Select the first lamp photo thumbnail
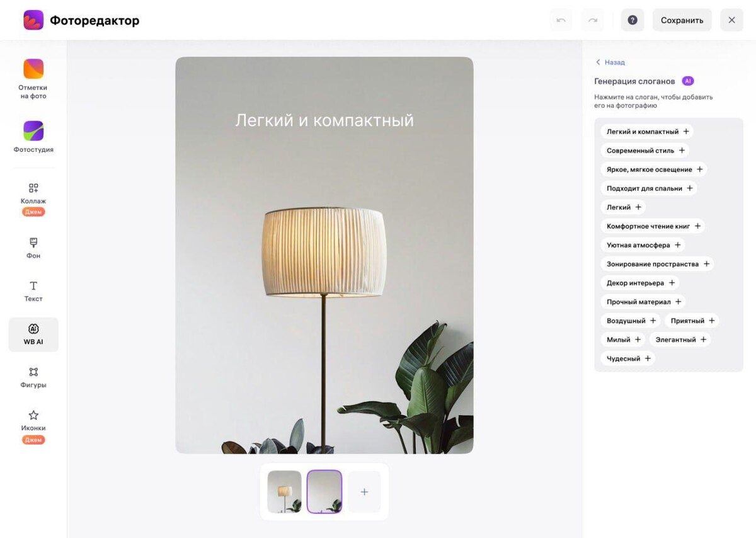 point(284,491)
